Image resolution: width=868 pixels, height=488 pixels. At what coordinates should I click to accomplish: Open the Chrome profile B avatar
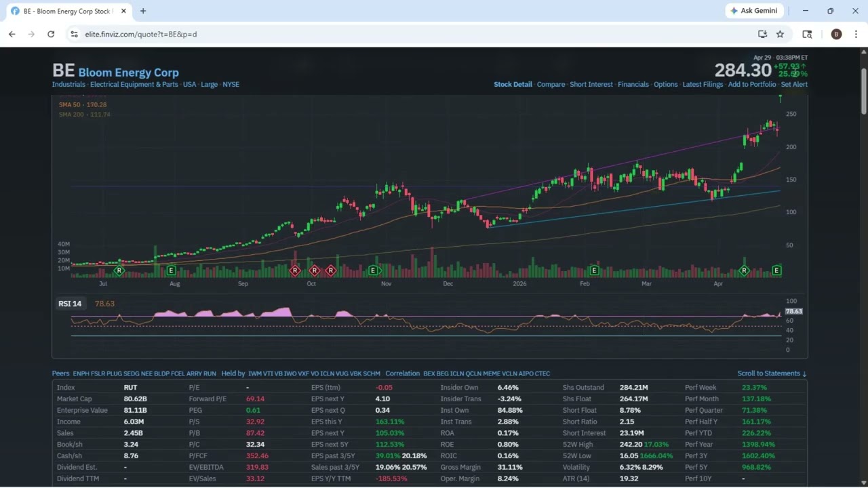836,34
